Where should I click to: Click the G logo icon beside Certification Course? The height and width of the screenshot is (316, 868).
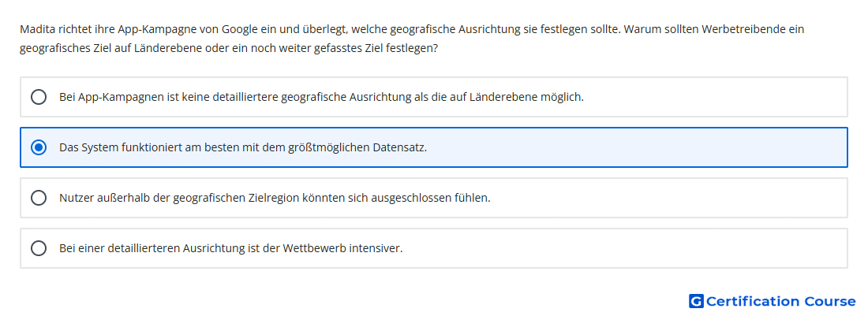[696, 301]
